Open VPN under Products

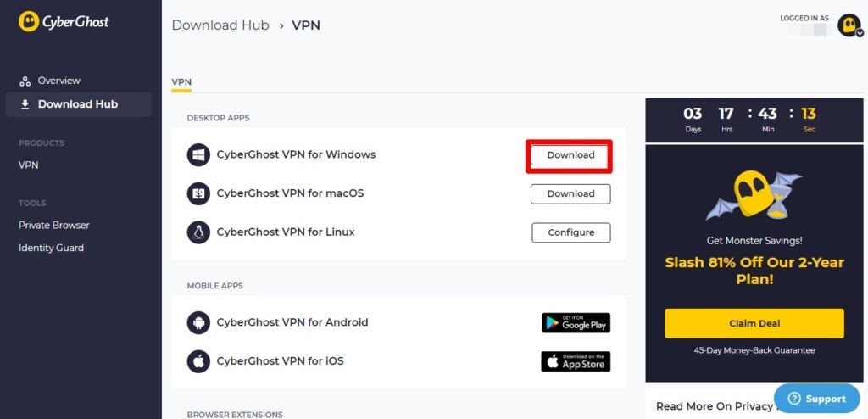tap(29, 165)
